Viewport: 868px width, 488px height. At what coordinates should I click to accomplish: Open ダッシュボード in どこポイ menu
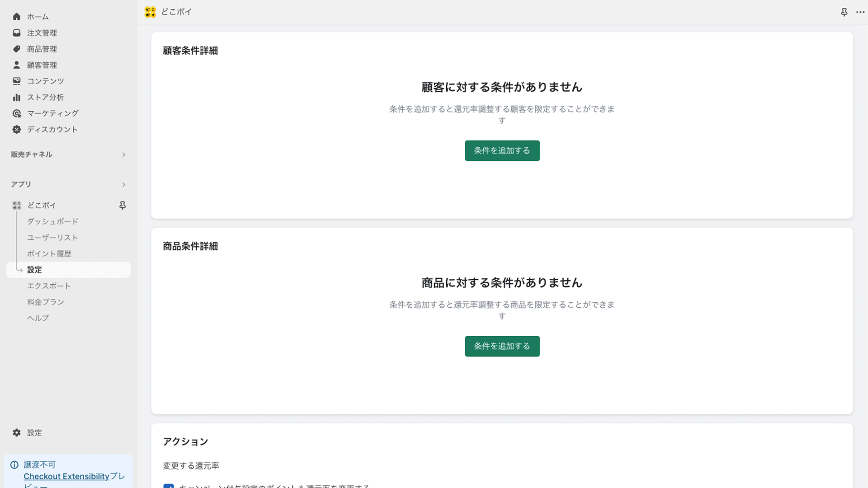52,221
